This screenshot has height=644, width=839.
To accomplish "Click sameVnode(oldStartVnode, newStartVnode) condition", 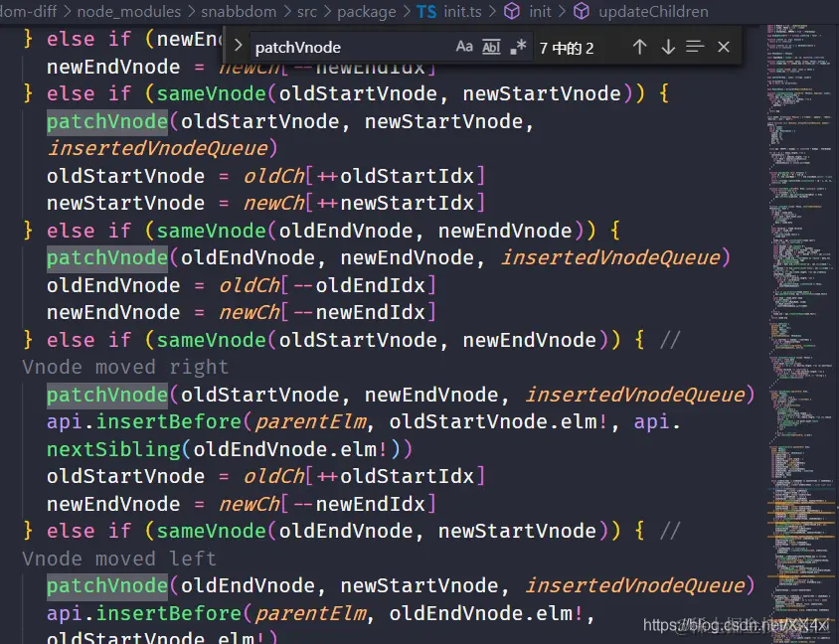I will coord(395,93).
